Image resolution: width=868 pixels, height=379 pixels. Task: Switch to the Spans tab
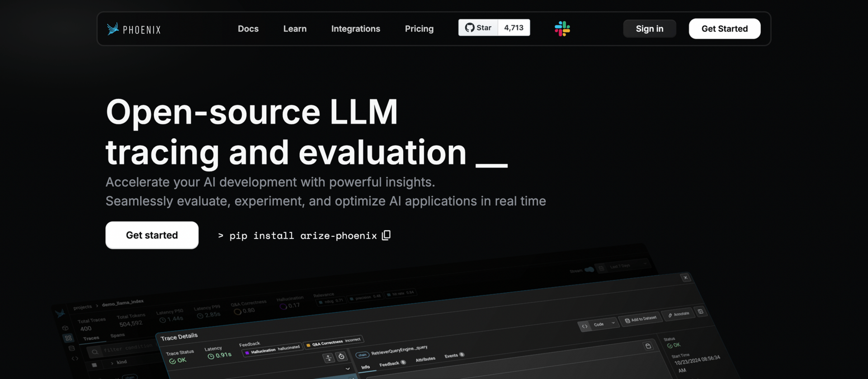pos(118,335)
